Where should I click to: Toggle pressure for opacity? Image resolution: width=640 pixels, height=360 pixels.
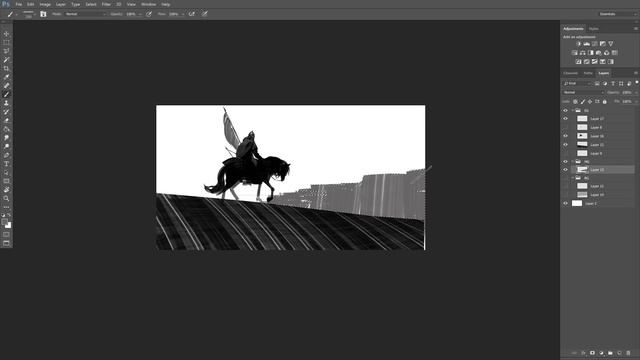(149, 14)
